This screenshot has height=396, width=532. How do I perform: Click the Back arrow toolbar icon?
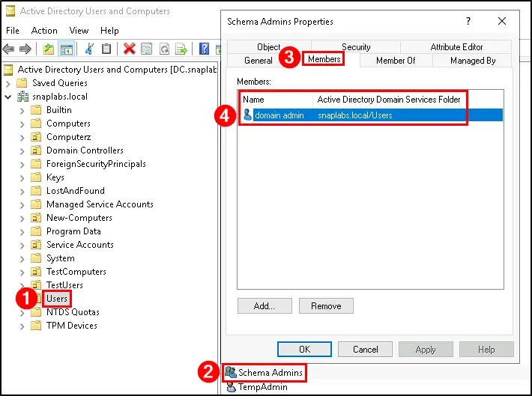click(8, 49)
